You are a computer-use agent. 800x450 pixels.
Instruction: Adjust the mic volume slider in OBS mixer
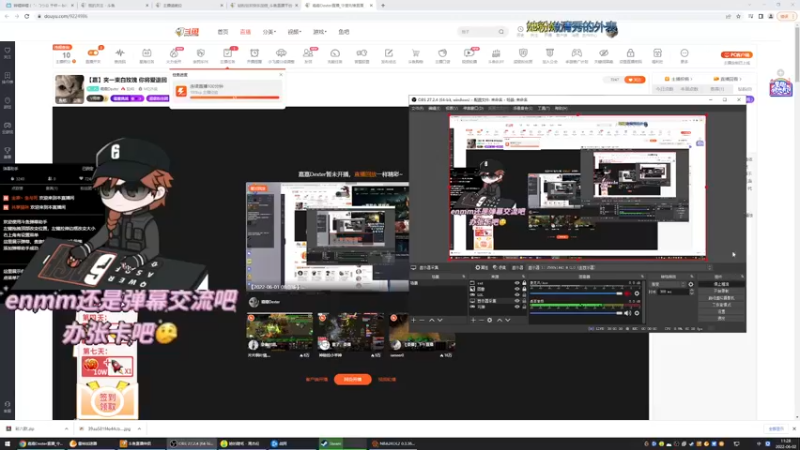click(x=576, y=293)
